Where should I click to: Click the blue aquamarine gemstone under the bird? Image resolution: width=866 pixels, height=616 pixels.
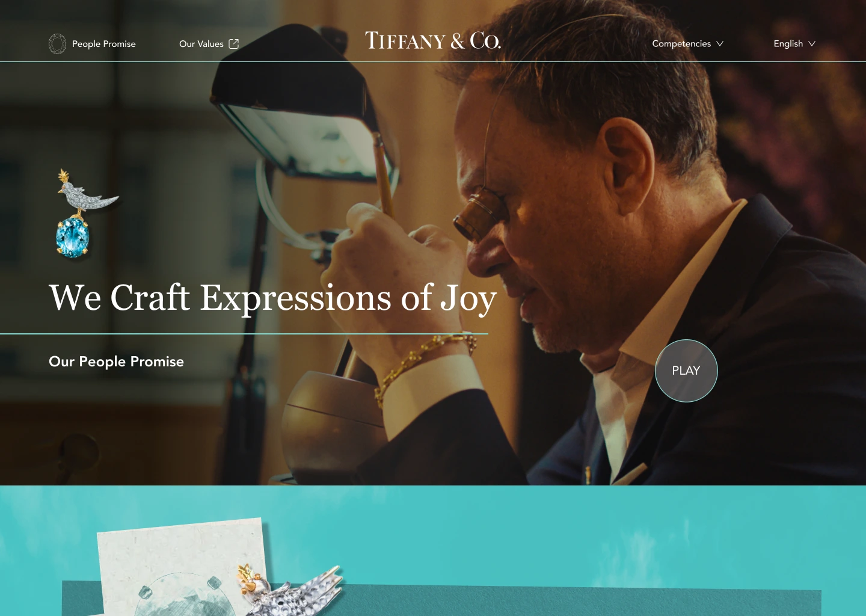[x=73, y=238]
